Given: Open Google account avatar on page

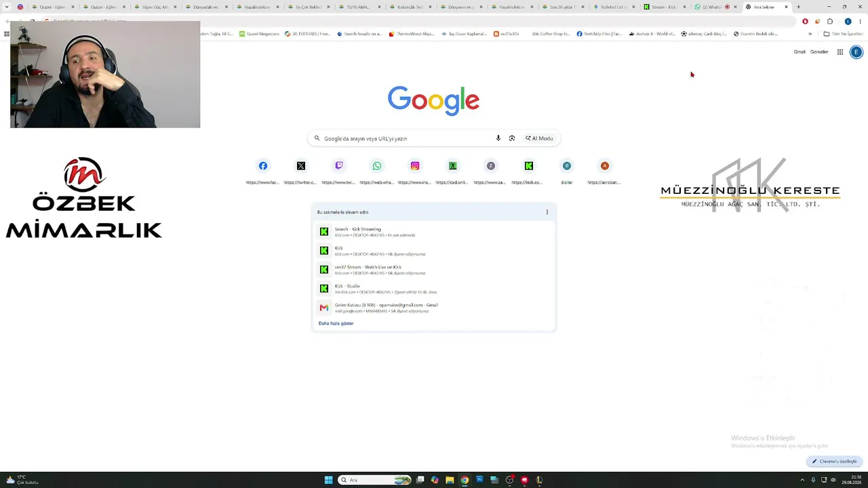Looking at the screenshot, I should [x=856, y=52].
